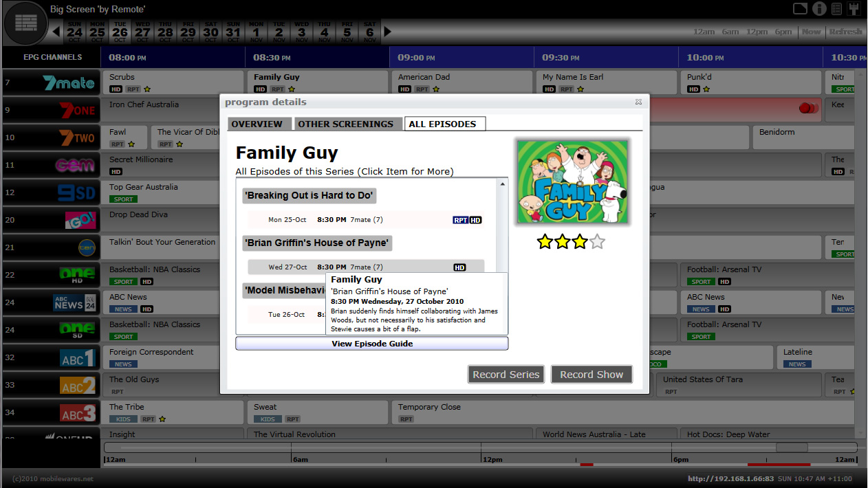Go to previous days with left arrow

coord(56,31)
